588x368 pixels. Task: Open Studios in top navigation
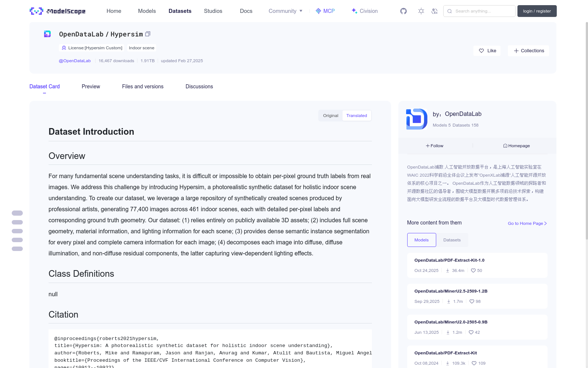213,11
